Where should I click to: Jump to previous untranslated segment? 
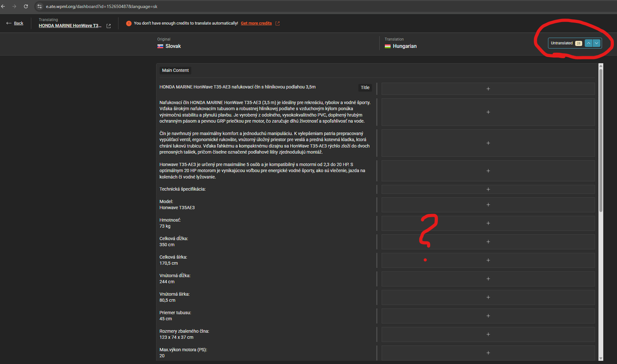click(x=589, y=43)
